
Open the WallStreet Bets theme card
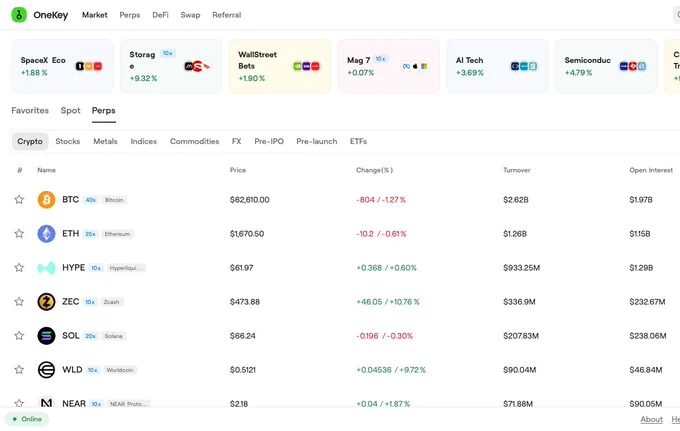click(x=280, y=66)
